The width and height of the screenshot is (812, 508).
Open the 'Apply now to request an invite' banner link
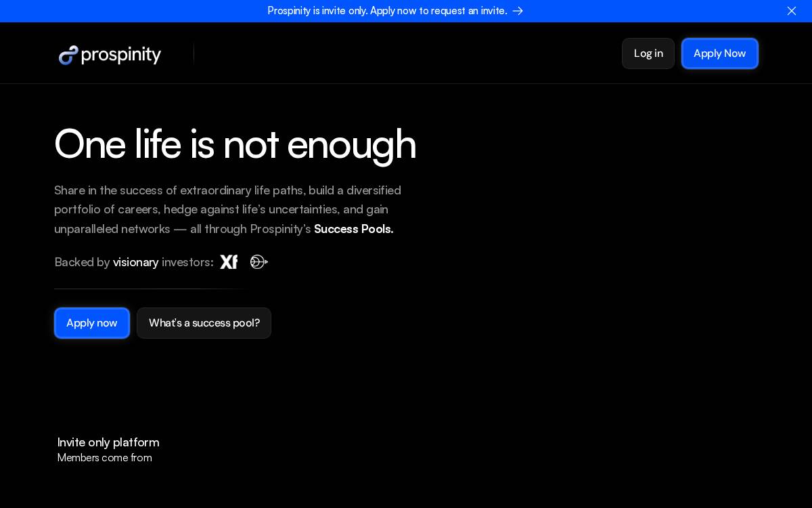(x=395, y=11)
